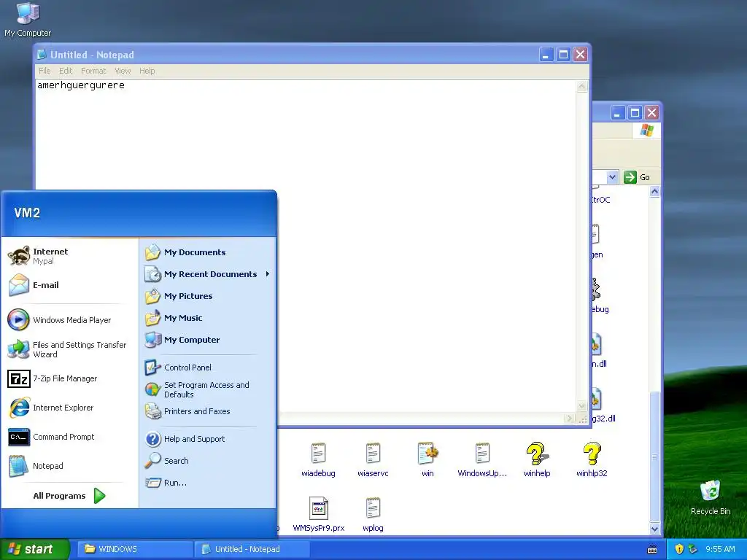Screen dimensions: 747x560
Task: Open Mypal Internet browser from Start menu
Action: 69,256
